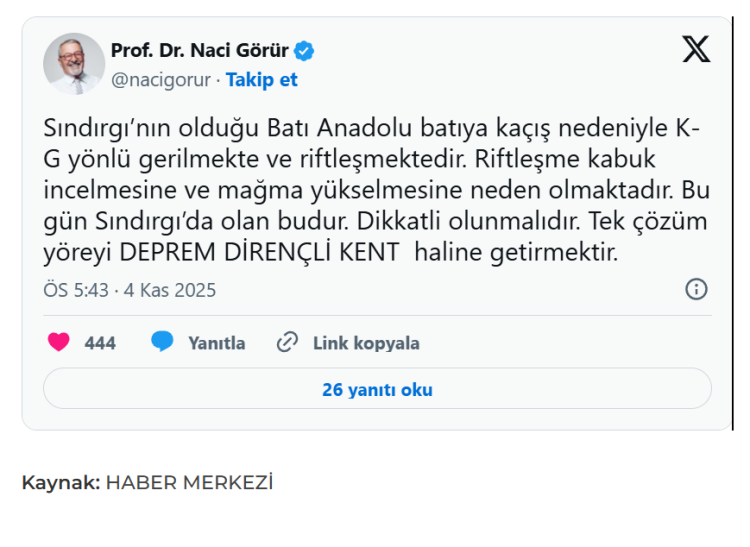The height and width of the screenshot is (547, 750).
Task: Click the X logo on the tweet
Action: tap(696, 49)
